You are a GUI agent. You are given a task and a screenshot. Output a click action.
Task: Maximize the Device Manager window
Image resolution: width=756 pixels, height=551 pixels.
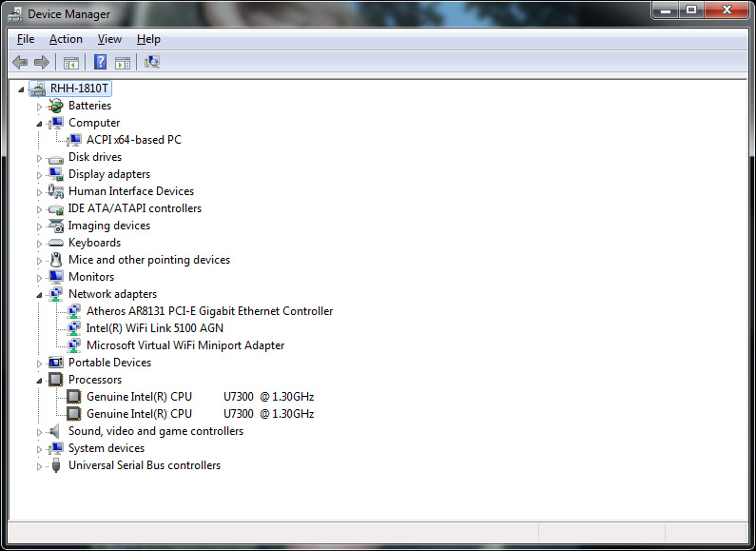pyautogui.click(x=691, y=10)
